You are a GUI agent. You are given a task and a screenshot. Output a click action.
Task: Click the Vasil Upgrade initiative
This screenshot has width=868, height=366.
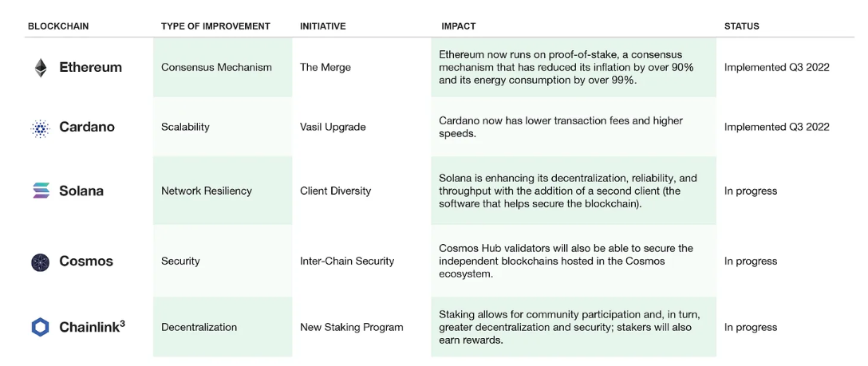(x=333, y=128)
